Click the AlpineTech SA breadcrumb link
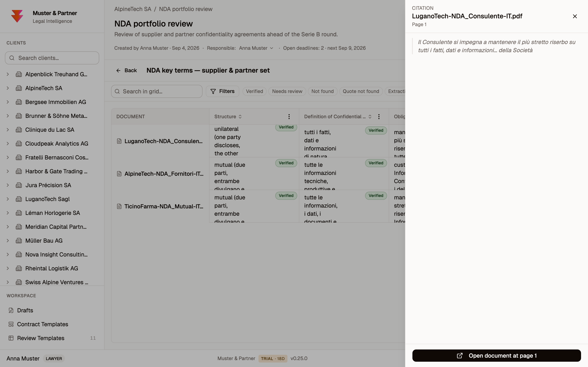This screenshot has height=367, width=588. point(133,9)
